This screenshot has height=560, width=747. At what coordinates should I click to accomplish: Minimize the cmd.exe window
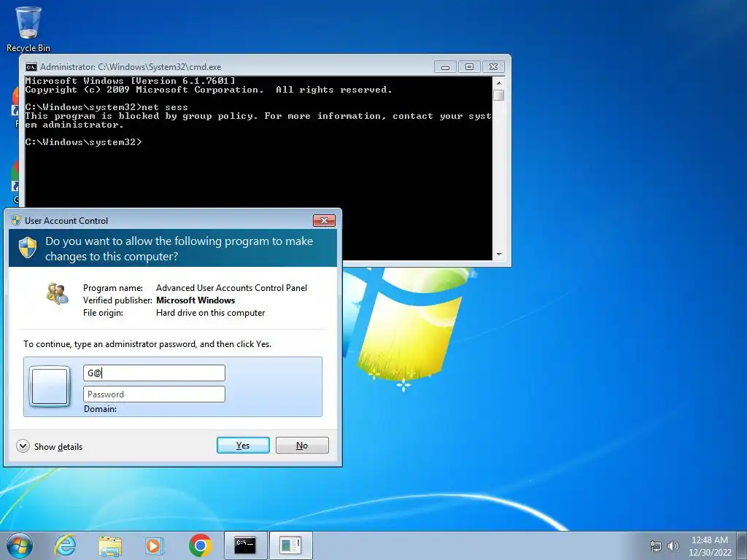[x=445, y=67]
